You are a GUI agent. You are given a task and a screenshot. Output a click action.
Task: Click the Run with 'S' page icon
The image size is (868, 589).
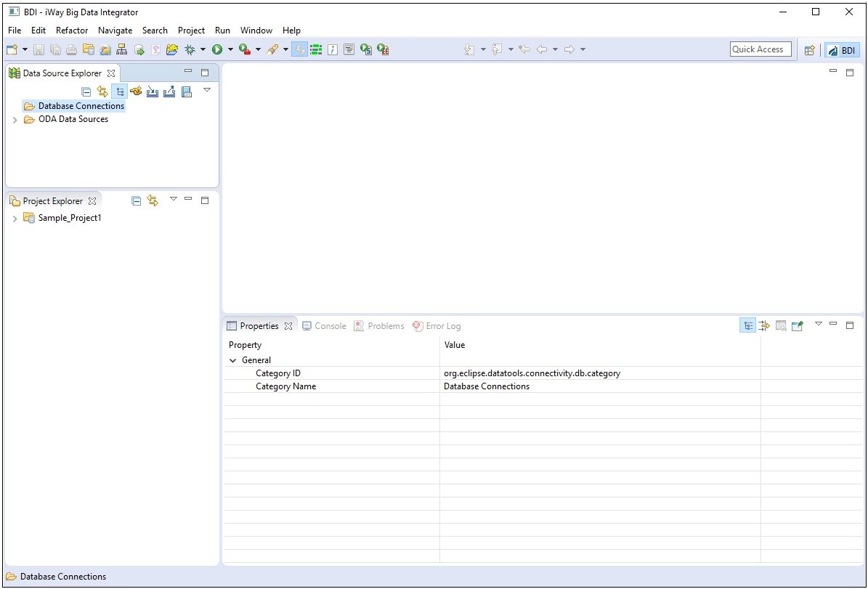(366, 50)
